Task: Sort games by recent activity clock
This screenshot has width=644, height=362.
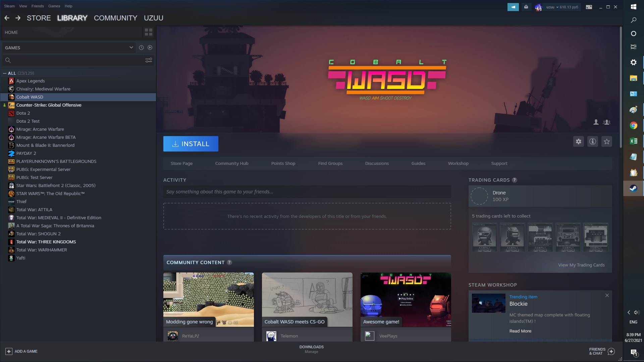Action: tap(141, 48)
